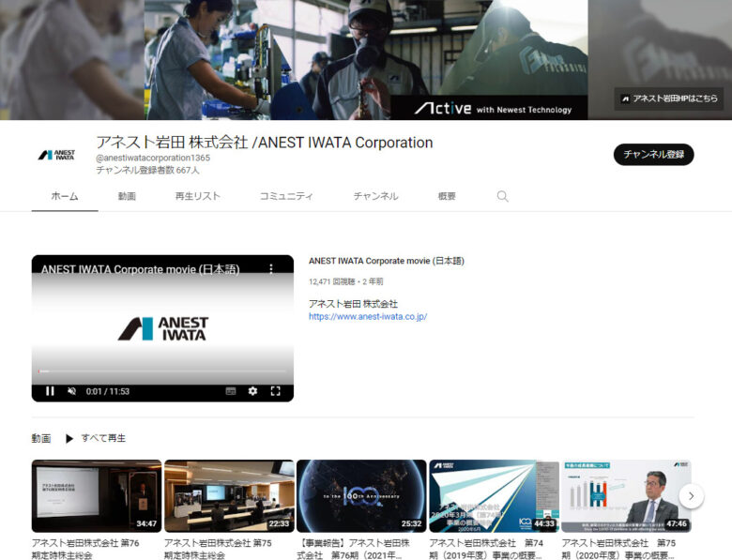Click the title overlay inside video player

(x=140, y=269)
